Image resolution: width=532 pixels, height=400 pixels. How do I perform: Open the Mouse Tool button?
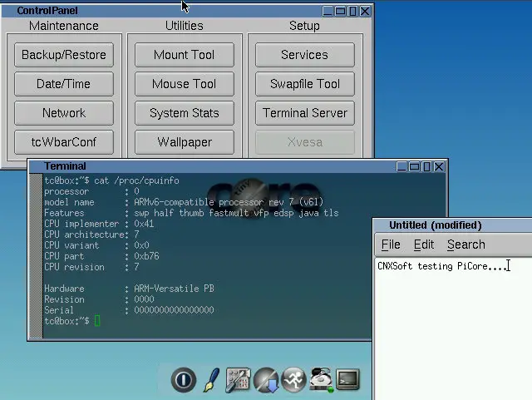coord(185,84)
